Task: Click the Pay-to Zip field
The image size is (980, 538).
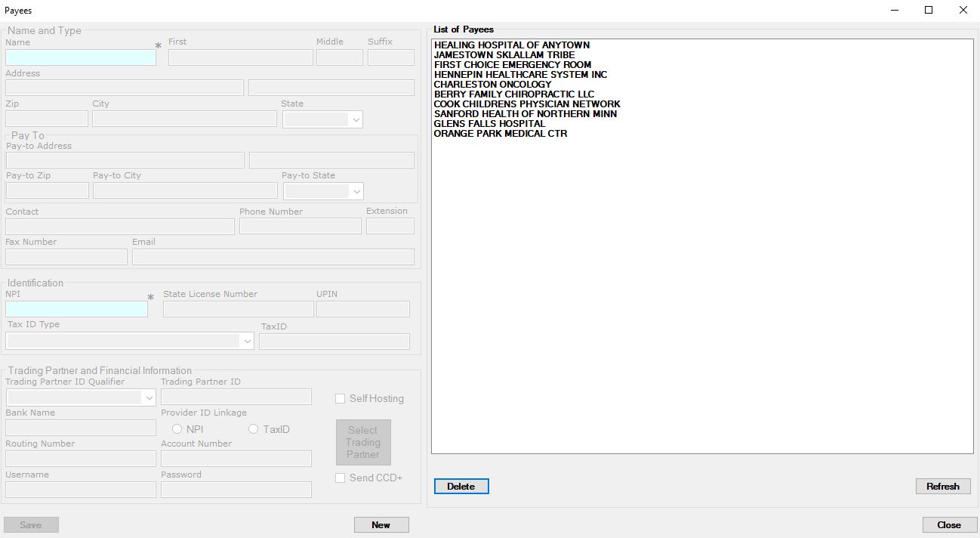Action: [x=48, y=190]
